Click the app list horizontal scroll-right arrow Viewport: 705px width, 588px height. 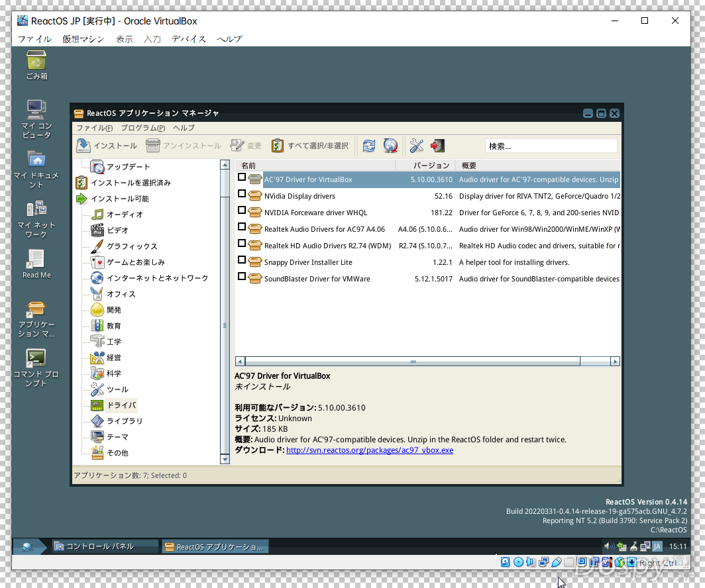pos(615,361)
